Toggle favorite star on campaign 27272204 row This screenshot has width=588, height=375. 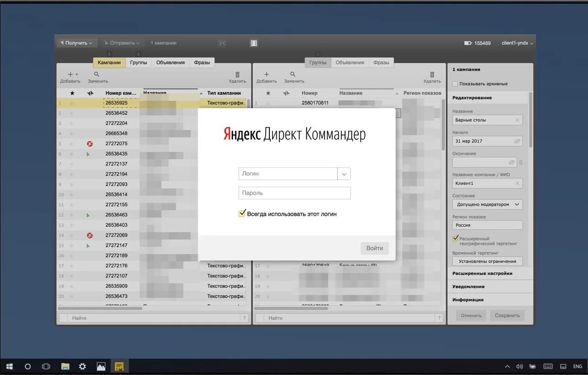click(72, 123)
